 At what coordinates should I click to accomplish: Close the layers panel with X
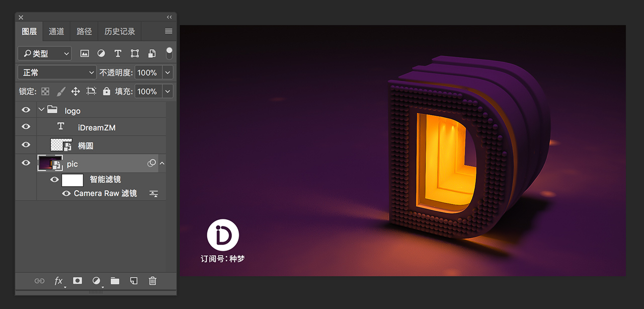point(21,18)
